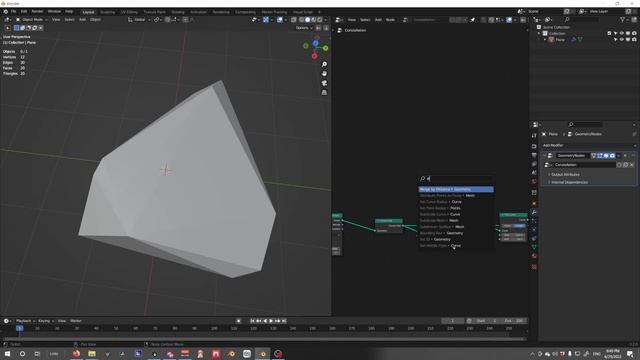Click current frame marker on timeline
The height and width of the screenshot is (360, 640).
point(19,328)
